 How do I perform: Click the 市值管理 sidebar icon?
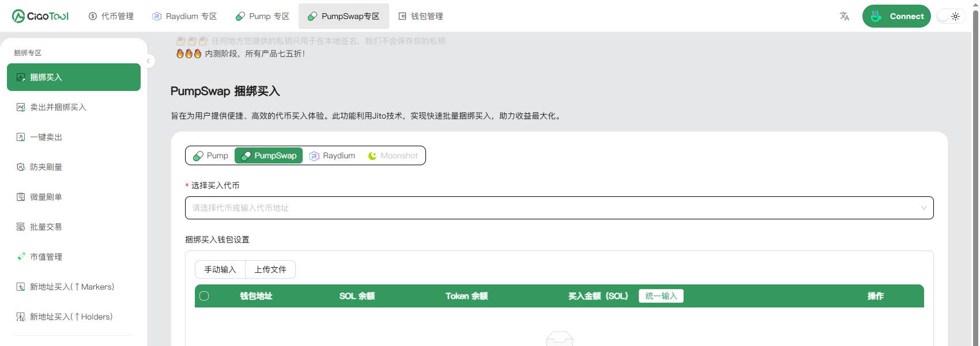[x=21, y=257]
